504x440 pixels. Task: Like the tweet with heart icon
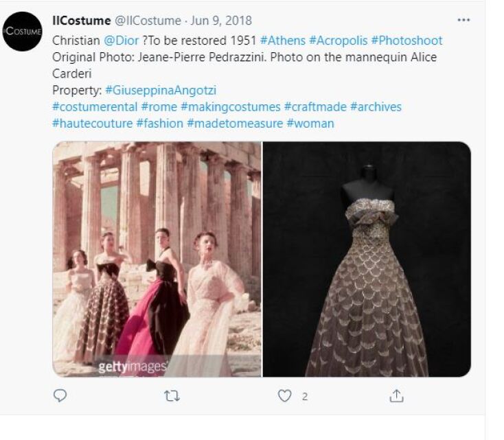coord(285,396)
